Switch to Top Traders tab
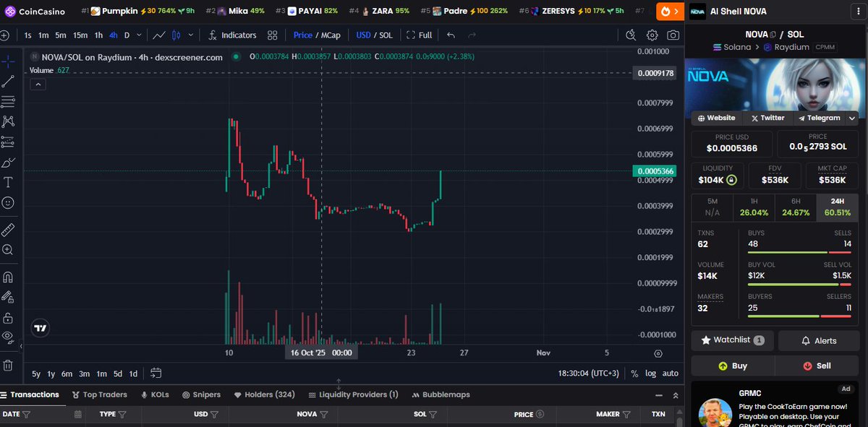The image size is (868, 427). (x=100, y=394)
